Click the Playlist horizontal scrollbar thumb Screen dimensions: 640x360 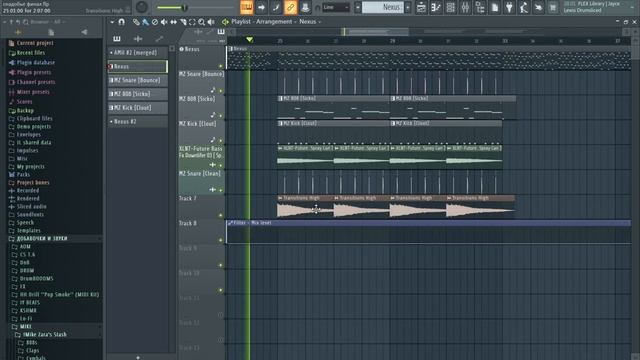point(375,32)
